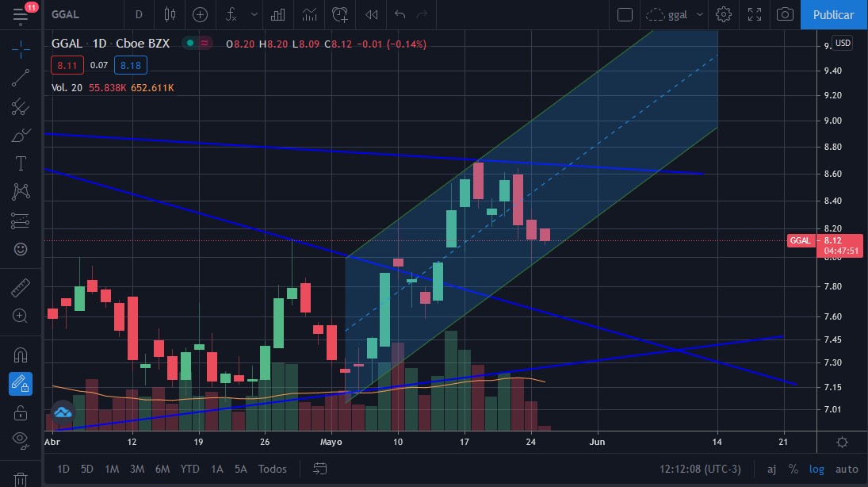868x487 pixels.
Task: Open the main hamburger menu
Action: click(x=21, y=15)
